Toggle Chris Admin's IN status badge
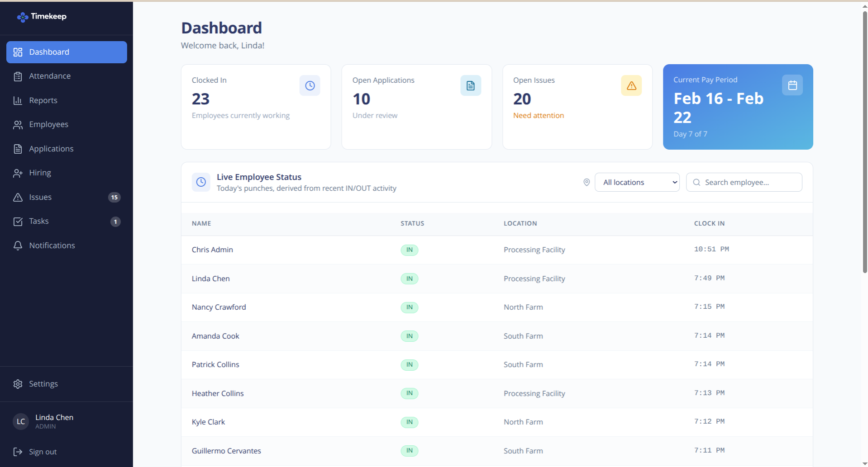868x467 pixels. click(x=409, y=250)
